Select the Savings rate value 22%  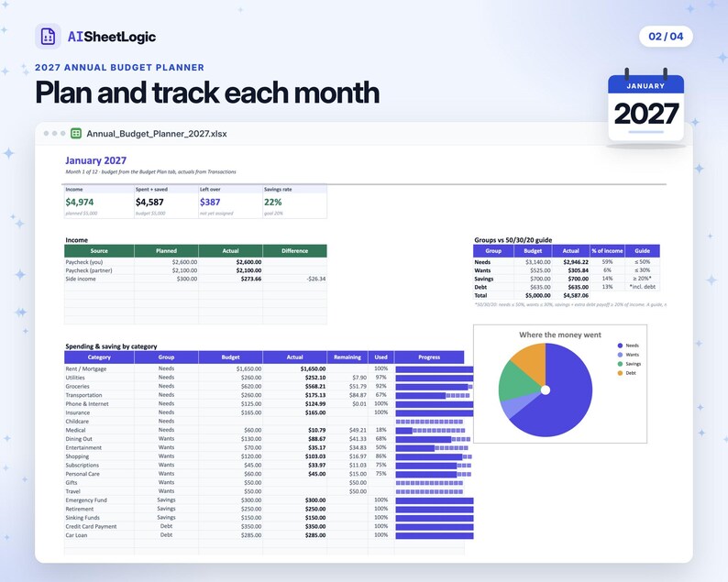tap(272, 202)
